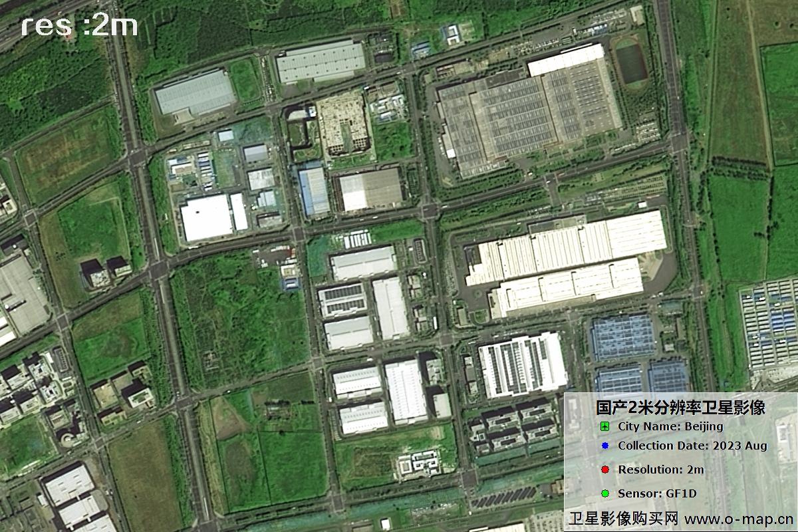Select the blue dot beside Collection Date
Viewport: 798px width, 532px height.
[604, 446]
